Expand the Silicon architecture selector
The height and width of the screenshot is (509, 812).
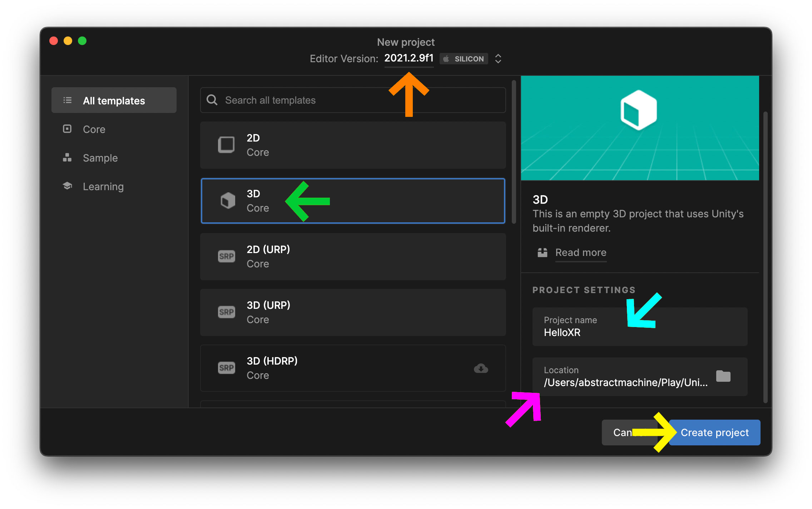497,59
